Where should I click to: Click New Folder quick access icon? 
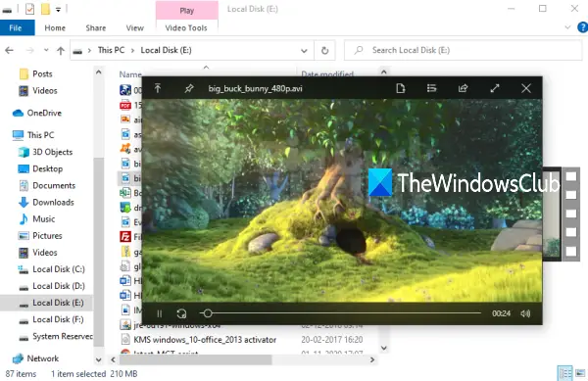pyautogui.click(x=45, y=9)
